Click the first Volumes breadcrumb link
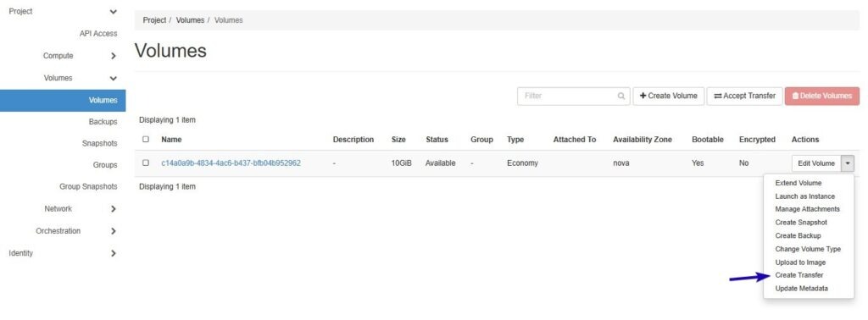 point(190,20)
